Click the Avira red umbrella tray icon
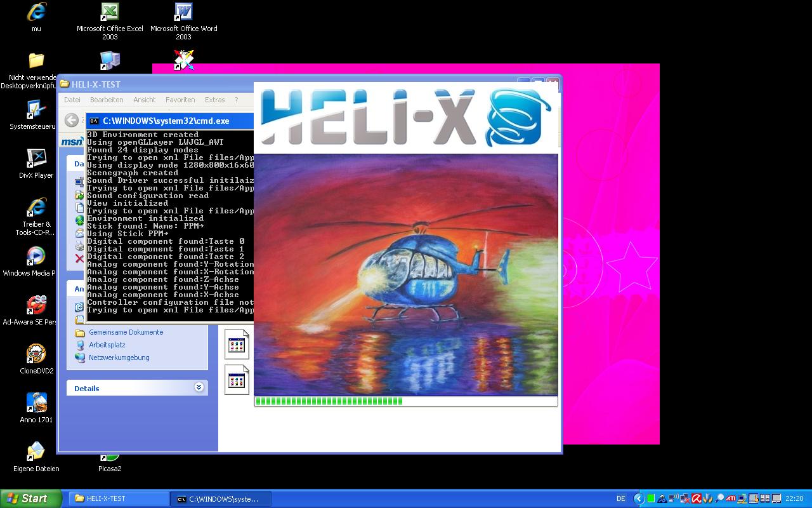The image size is (812, 508). (696, 498)
